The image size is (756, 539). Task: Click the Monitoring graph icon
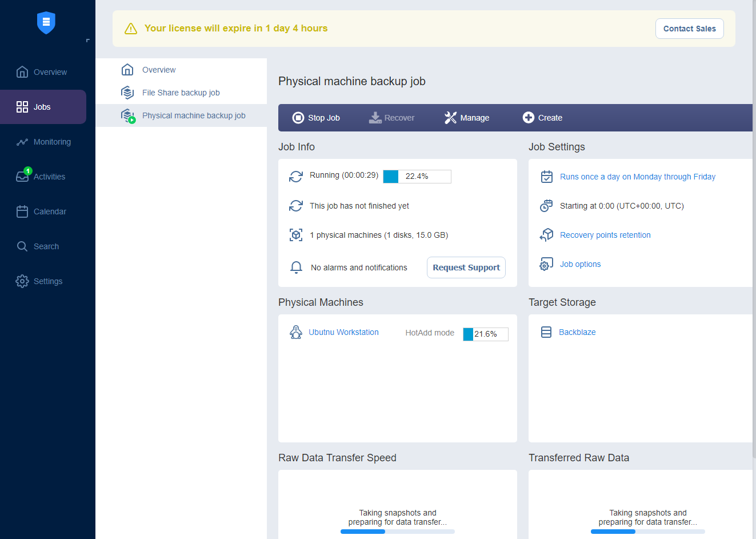(22, 142)
